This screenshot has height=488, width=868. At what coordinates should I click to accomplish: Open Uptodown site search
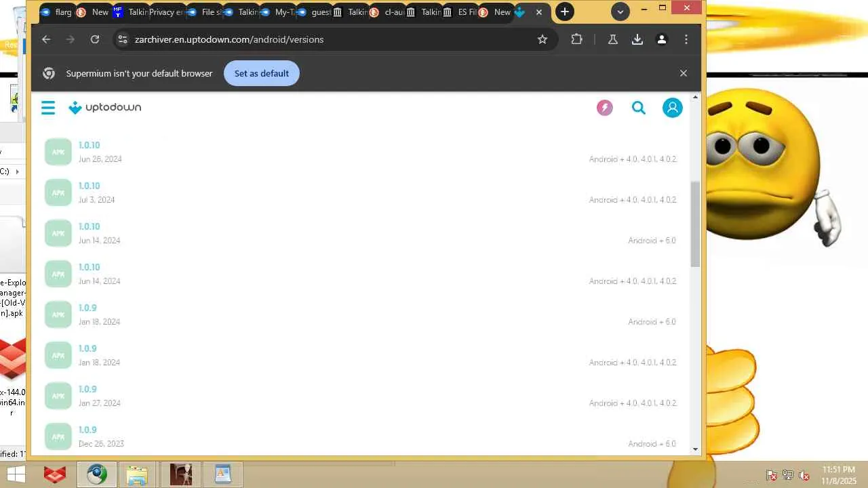click(639, 108)
